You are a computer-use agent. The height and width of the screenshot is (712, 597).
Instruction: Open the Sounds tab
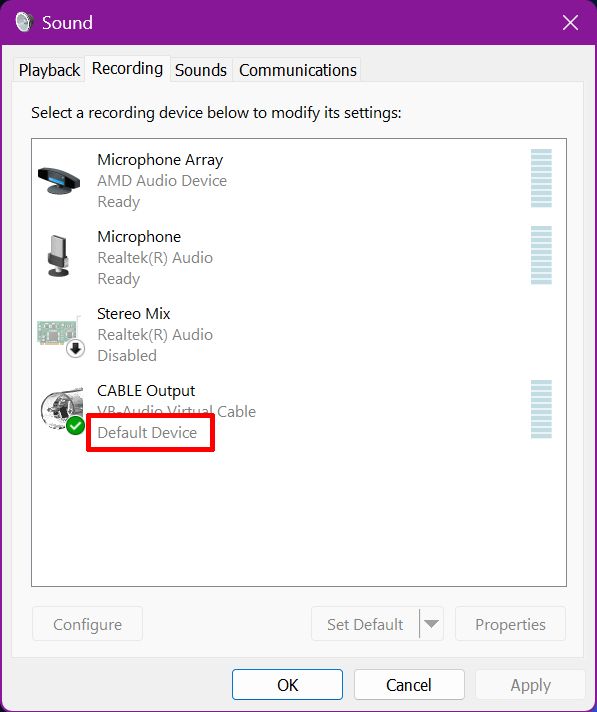(201, 70)
